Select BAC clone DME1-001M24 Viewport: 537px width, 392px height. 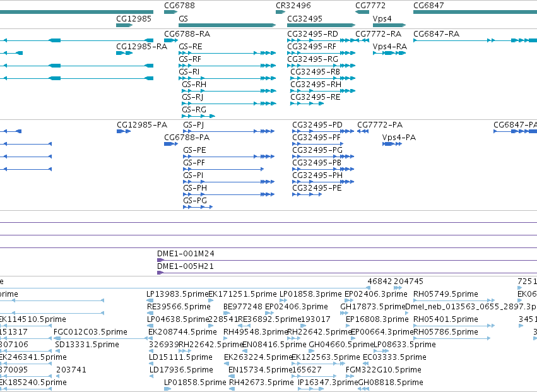pyautogui.click(x=347, y=261)
